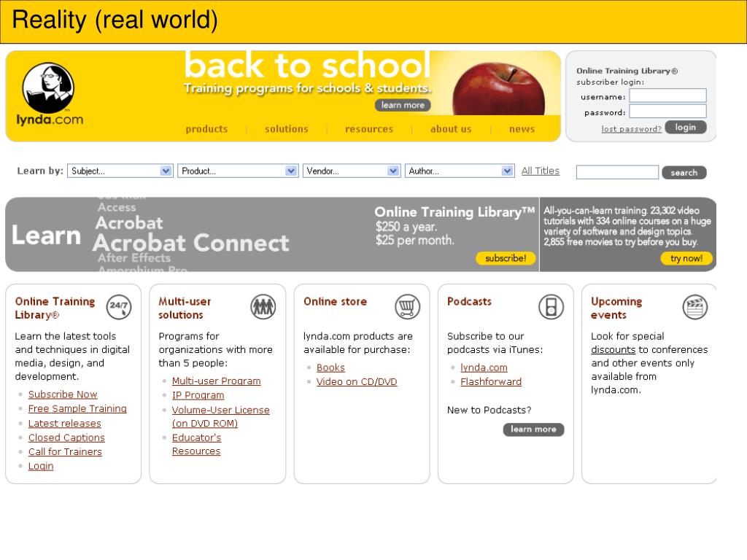Image resolution: width=747 pixels, height=560 pixels.
Task: Click the search button
Action: click(684, 172)
